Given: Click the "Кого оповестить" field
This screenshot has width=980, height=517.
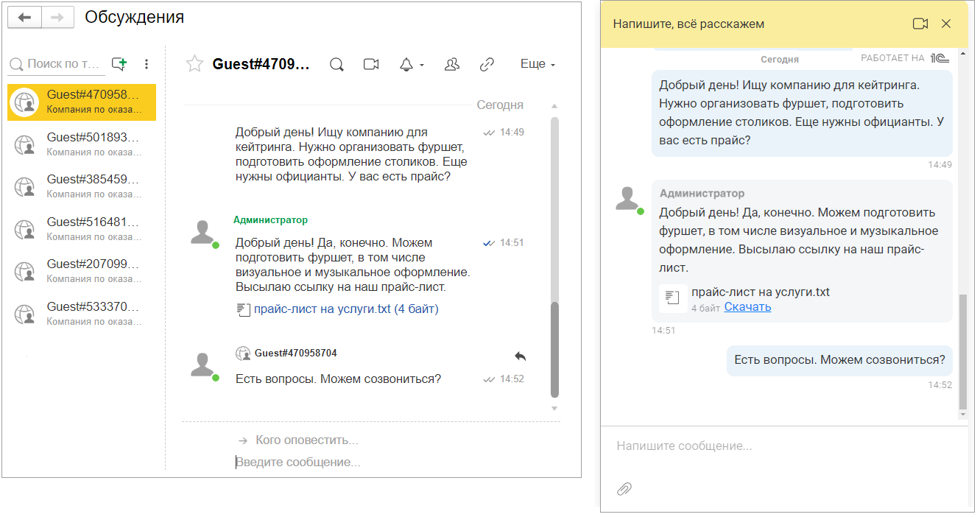Looking at the screenshot, I should (x=306, y=440).
